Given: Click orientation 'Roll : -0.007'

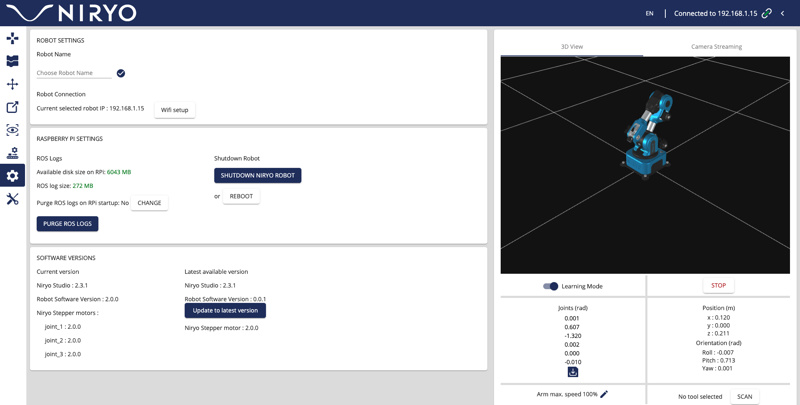Looking at the screenshot, I should coord(718,352).
